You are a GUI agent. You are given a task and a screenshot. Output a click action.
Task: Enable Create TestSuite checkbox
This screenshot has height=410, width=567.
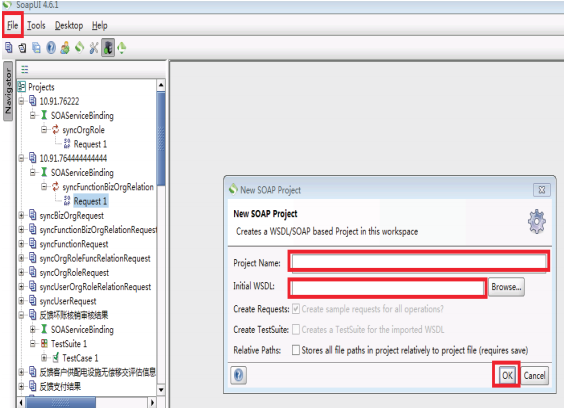[296, 329]
